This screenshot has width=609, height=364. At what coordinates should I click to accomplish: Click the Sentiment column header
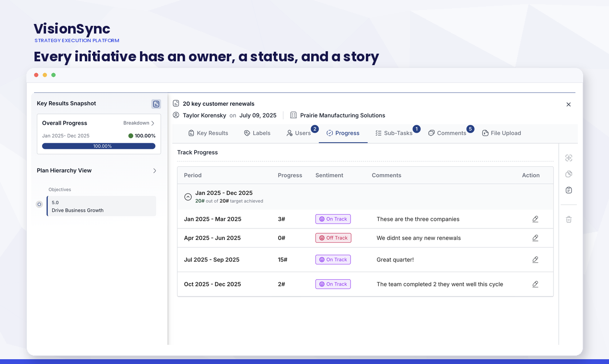tap(329, 175)
